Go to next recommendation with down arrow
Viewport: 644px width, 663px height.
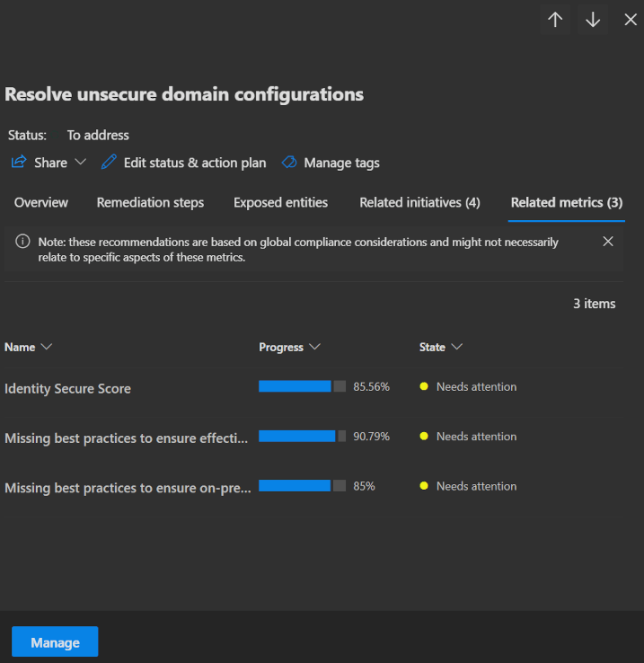coord(593,20)
